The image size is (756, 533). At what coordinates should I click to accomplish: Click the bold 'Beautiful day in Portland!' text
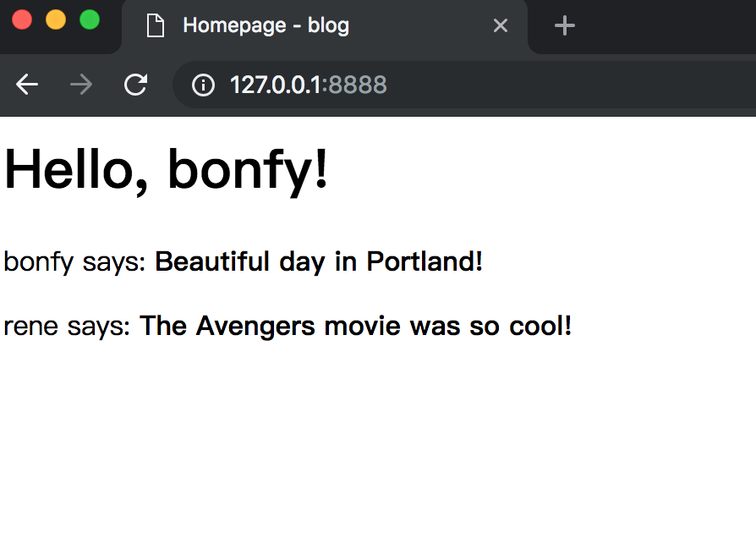click(319, 262)
